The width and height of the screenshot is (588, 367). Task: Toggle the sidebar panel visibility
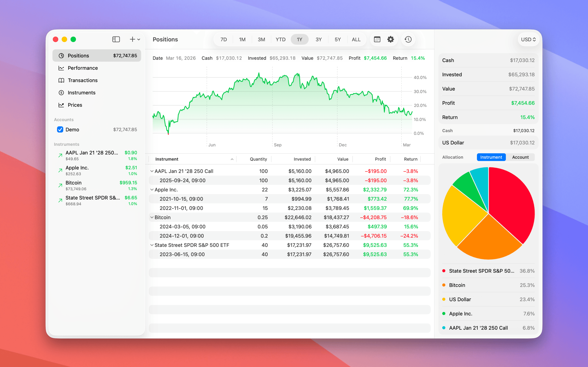click(x=116, y=39)
